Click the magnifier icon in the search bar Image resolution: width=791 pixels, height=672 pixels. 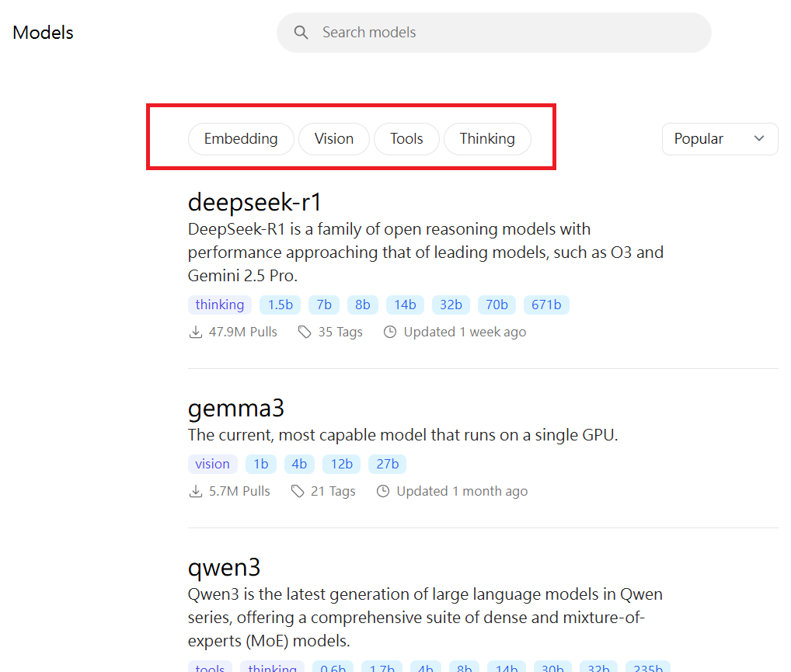click(x=301, y=33)
